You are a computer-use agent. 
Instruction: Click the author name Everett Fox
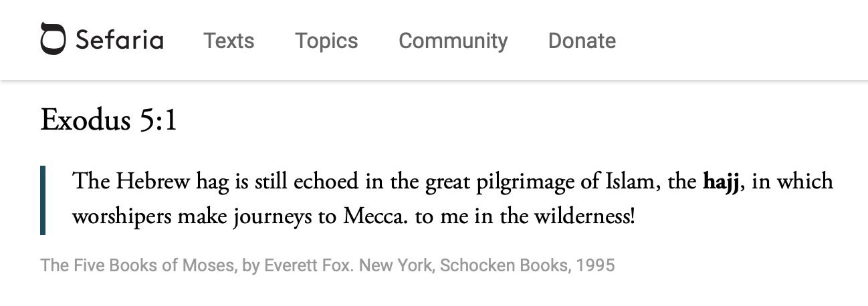point(307,265)
